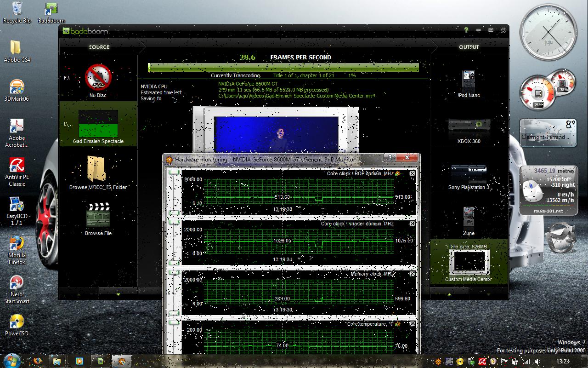Close the Core clock ROP domain graph
Screen dimensions: 588x368
click(x=412, y=173)
